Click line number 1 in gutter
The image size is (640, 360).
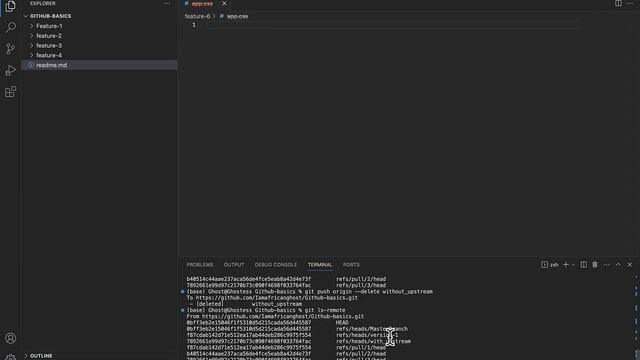click(194, 25)
